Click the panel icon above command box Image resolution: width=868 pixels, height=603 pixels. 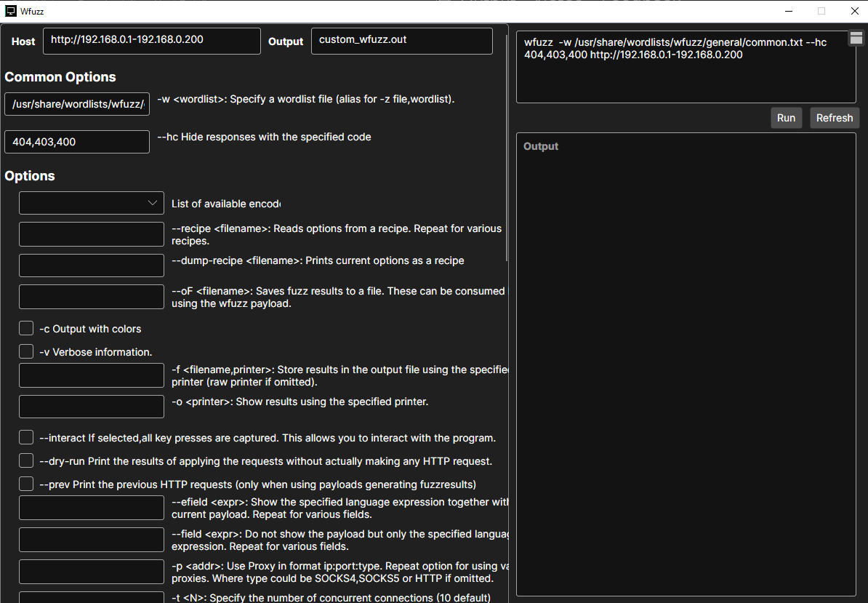tap(856, 38)
